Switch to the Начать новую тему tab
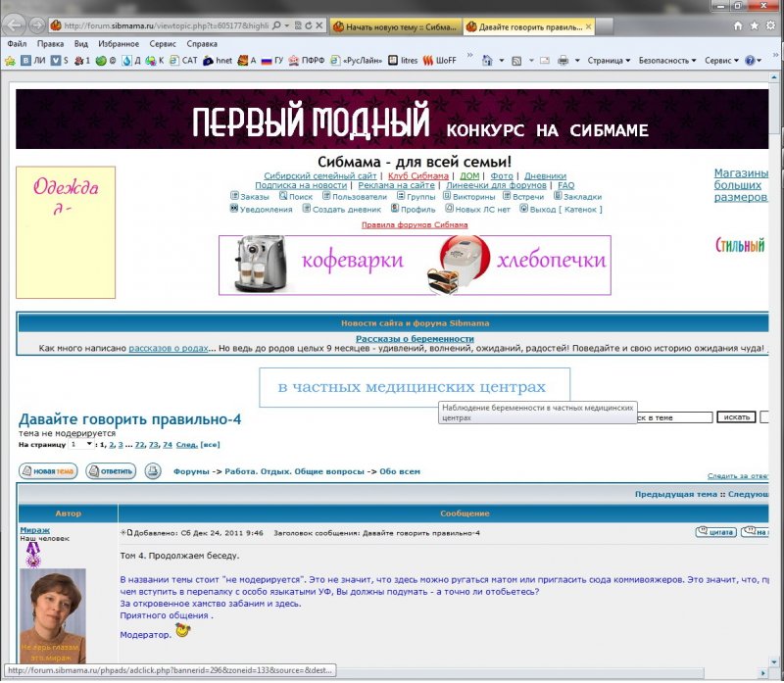Viewport: 784px width, 683px height. click(x=396, y=27)
